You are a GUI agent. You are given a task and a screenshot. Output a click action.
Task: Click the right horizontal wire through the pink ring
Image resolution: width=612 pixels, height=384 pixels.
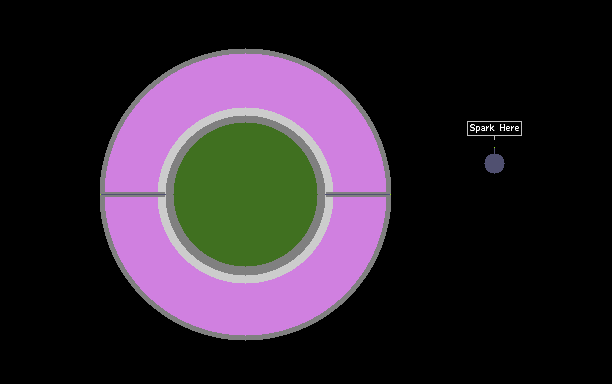(x=358, y=194)
